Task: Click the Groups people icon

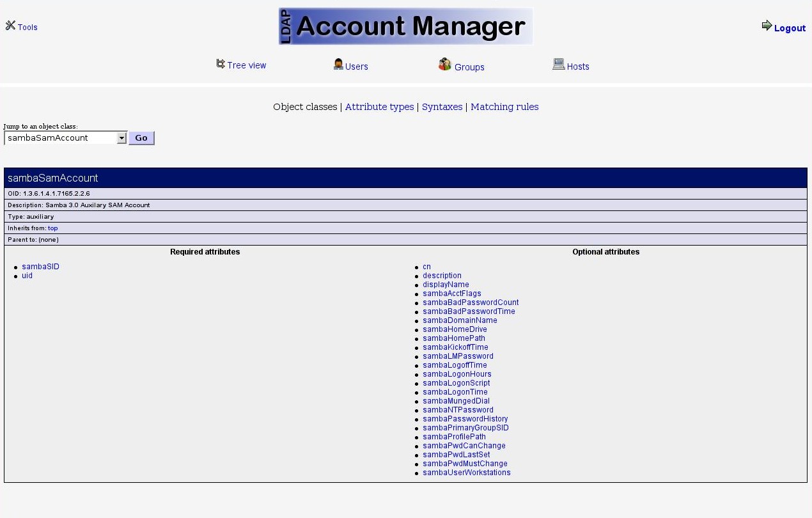Action: tap(445, 64)
